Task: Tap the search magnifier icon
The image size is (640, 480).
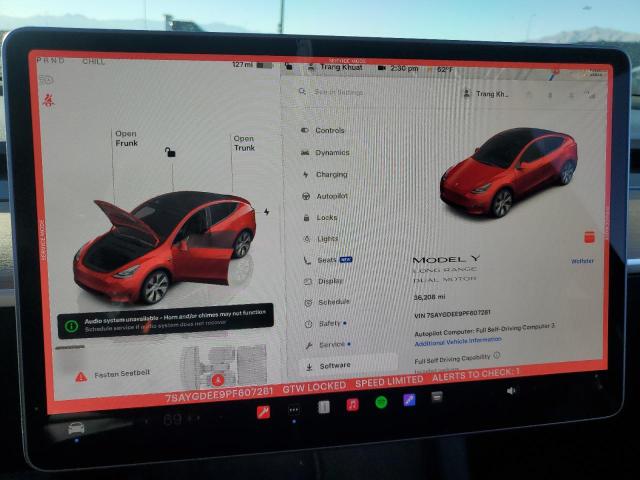Action: [x=302, y=91]
